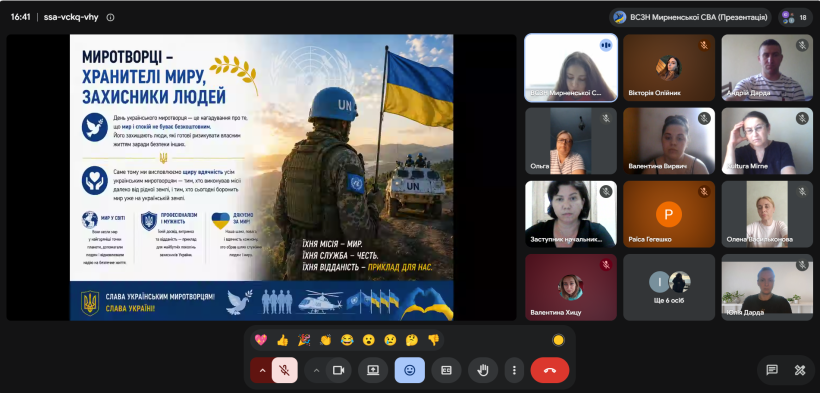Open meeting details info icon
The image size is (820, 393).
coord(110,17)
